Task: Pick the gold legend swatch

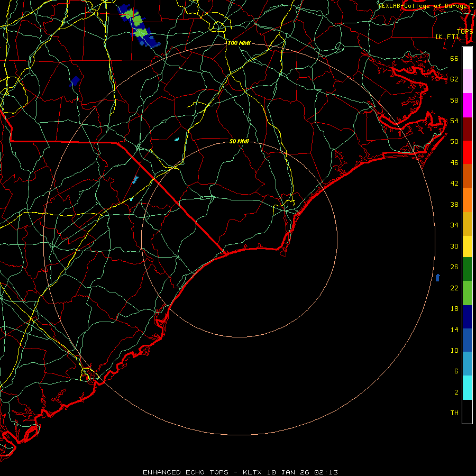Action: (467, 224)
